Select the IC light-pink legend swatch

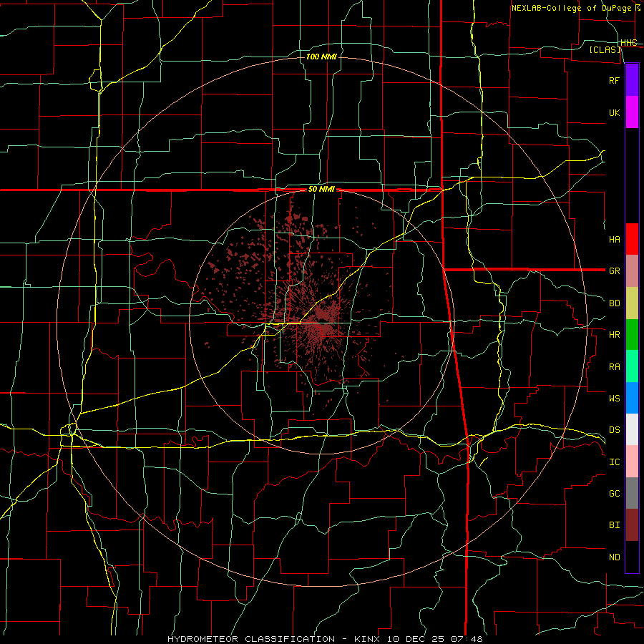(x=632, y=462)
